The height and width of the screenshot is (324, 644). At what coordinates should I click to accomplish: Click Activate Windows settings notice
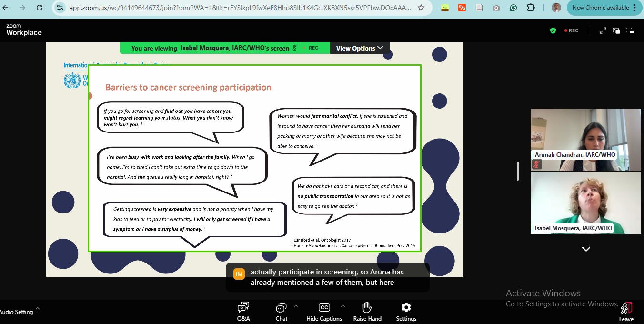[x=562, y=298]
